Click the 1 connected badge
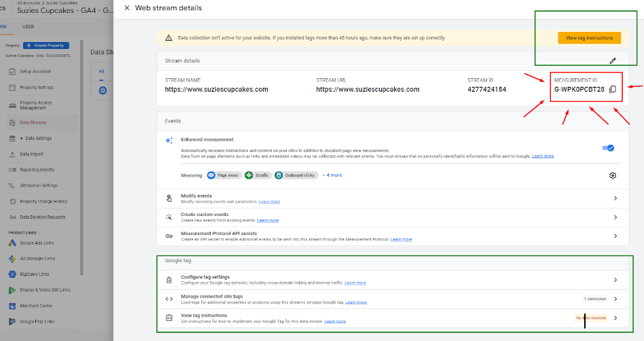This screenshot has height=341, width=644. click(x=594, y=299)
